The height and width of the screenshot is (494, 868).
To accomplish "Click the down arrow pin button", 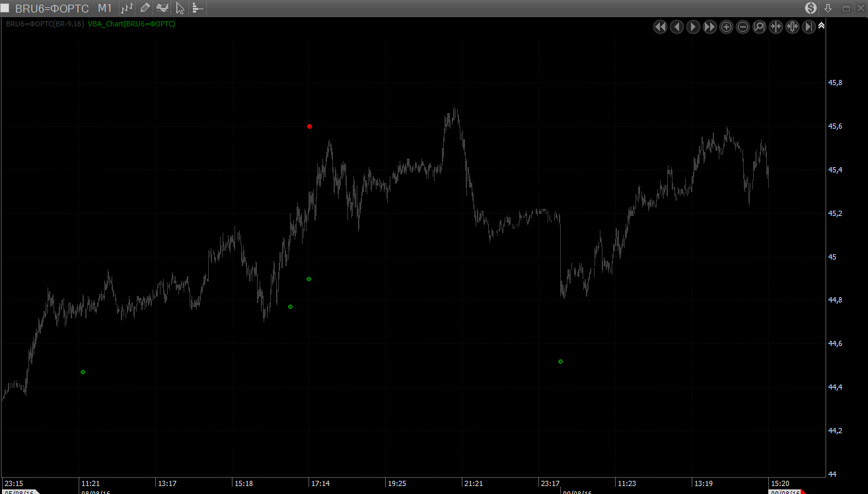I will tap(828, 8).
